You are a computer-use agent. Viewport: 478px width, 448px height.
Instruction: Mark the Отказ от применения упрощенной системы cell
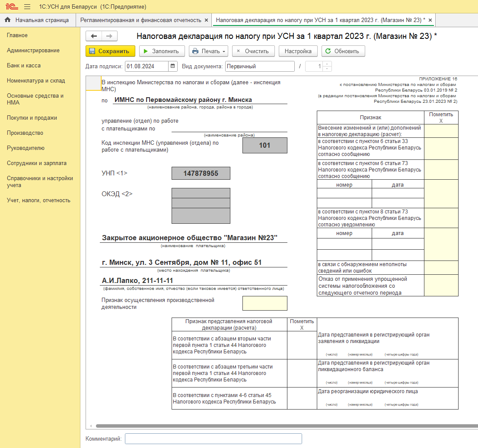(x=441, y=286)
